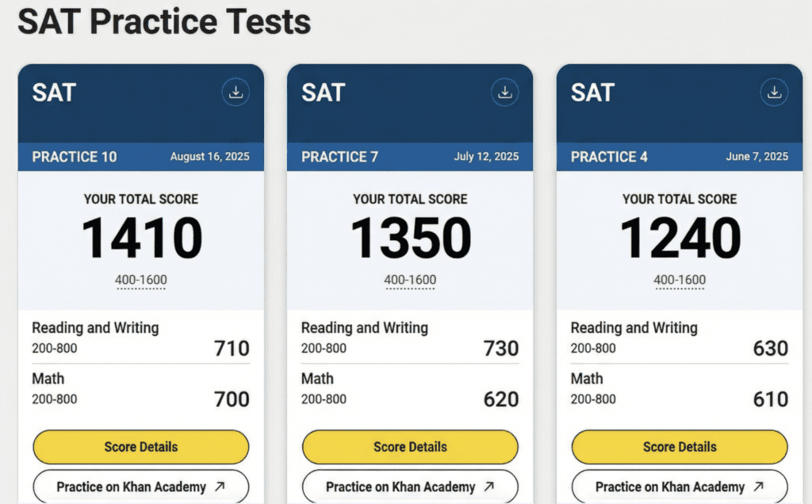
Task: Download the Practice 7 score report
Action: click(504, 93)
